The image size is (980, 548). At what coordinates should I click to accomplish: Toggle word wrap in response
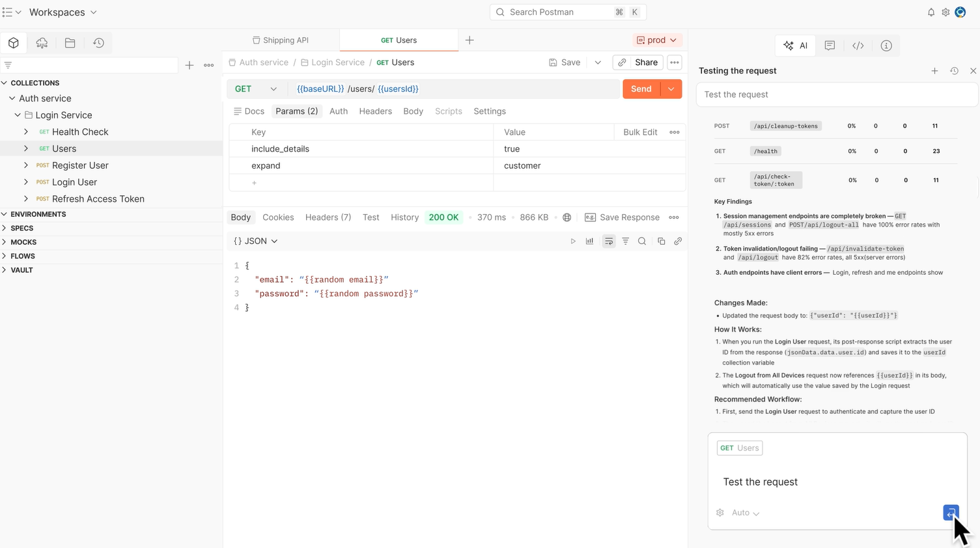609,241
